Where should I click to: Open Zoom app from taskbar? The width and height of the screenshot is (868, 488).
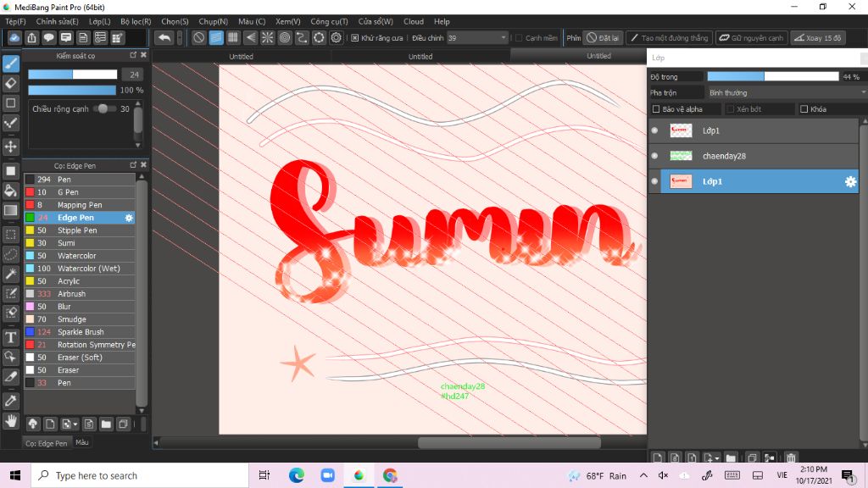click(x=327, y=475)
